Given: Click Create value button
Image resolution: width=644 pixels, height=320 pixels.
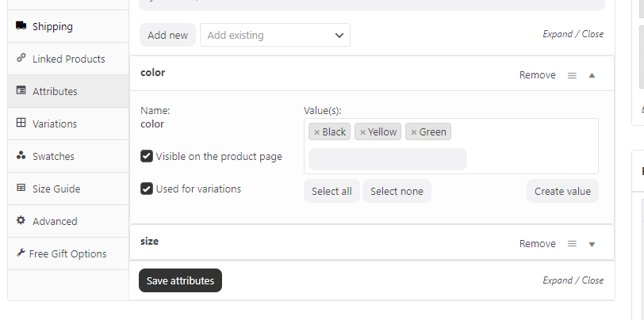Looking at the screenshot, I should point(562,191).
